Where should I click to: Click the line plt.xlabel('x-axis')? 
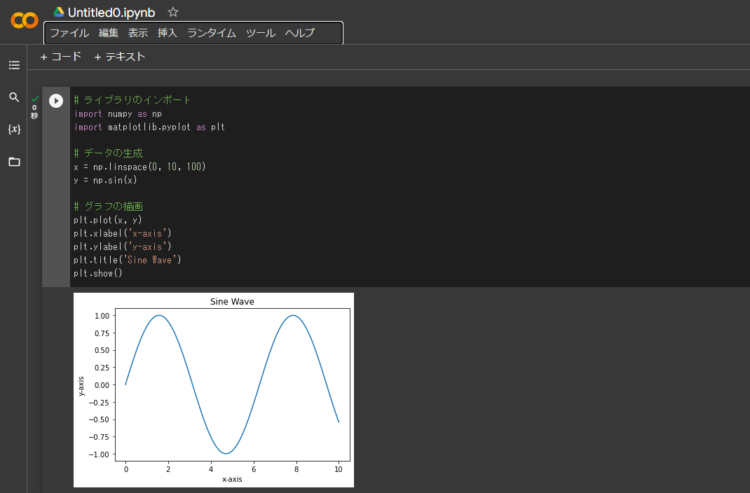[122, 233]
